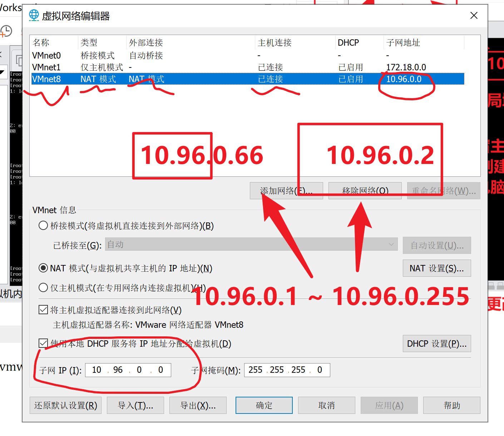Open the 已桥接至 adapter dropdown

251,245
